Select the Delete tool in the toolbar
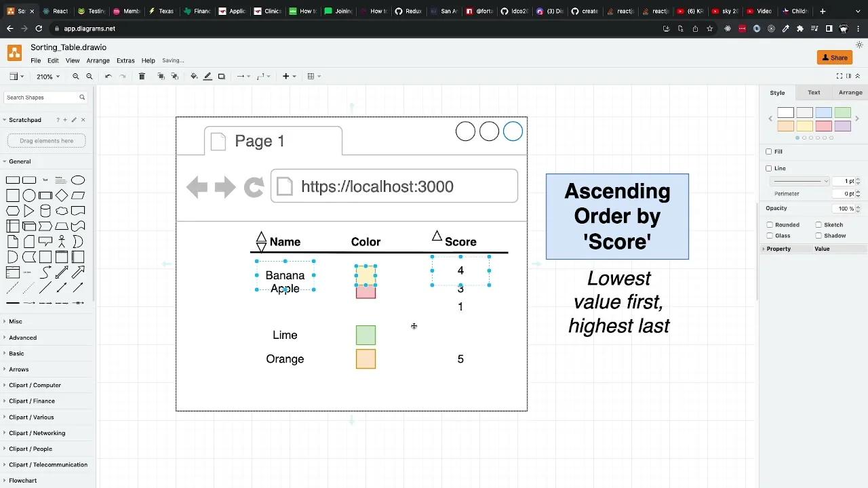The image size is (868, 488). tap(142, 76)
